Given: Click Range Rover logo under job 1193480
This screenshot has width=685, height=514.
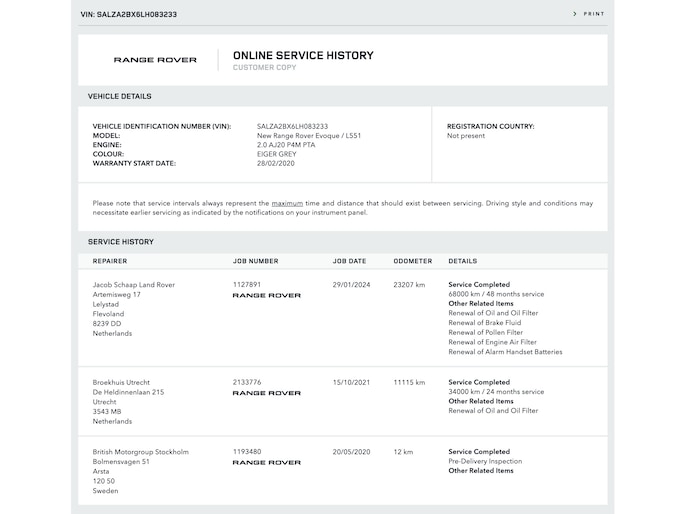Looking at the screenshot, I should (266, 463).
